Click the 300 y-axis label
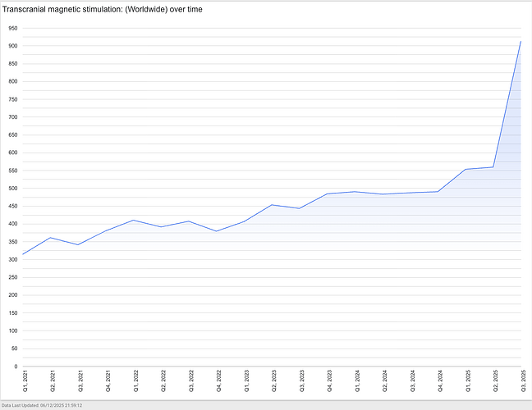Viewport: 532px width, 410px height. (12, 260)
